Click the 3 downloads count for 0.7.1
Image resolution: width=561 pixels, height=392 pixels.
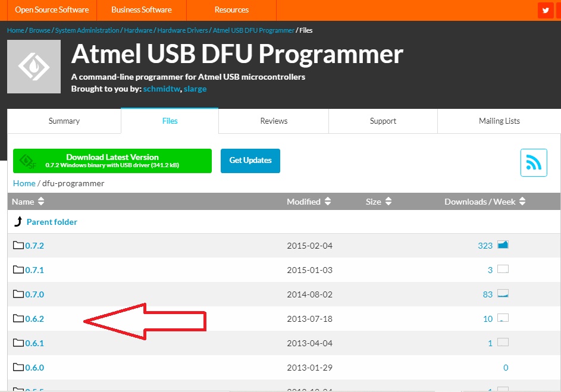tap(490, 270)
